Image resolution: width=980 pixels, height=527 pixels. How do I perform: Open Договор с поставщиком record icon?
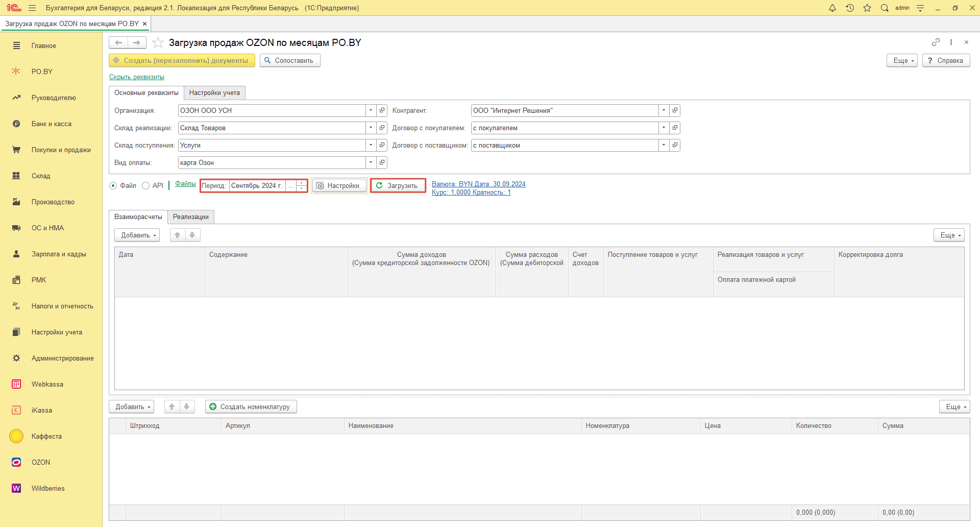click(x=675, y=145)
